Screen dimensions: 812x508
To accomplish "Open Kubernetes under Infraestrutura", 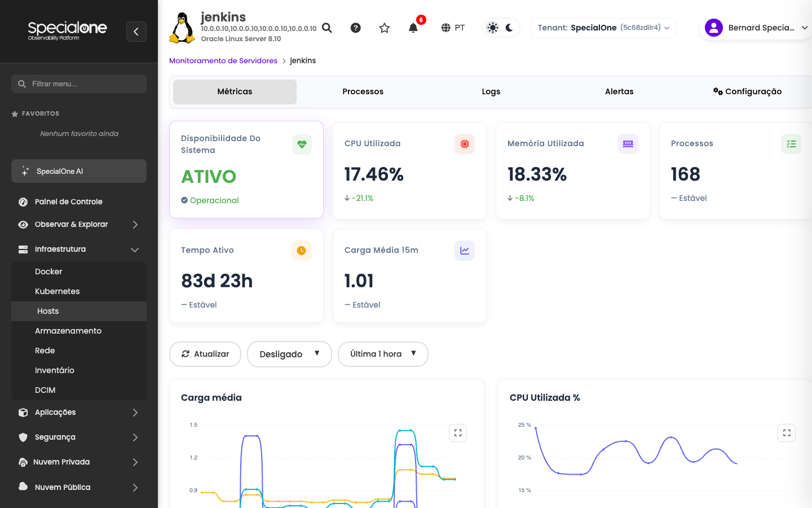I will [x=79, y=291].
